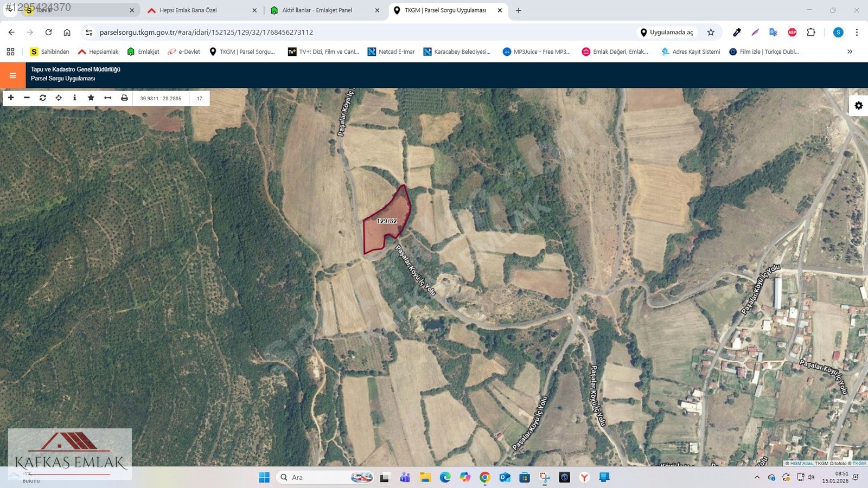Bookmark this page with star icon

click(x=711, y=33)
